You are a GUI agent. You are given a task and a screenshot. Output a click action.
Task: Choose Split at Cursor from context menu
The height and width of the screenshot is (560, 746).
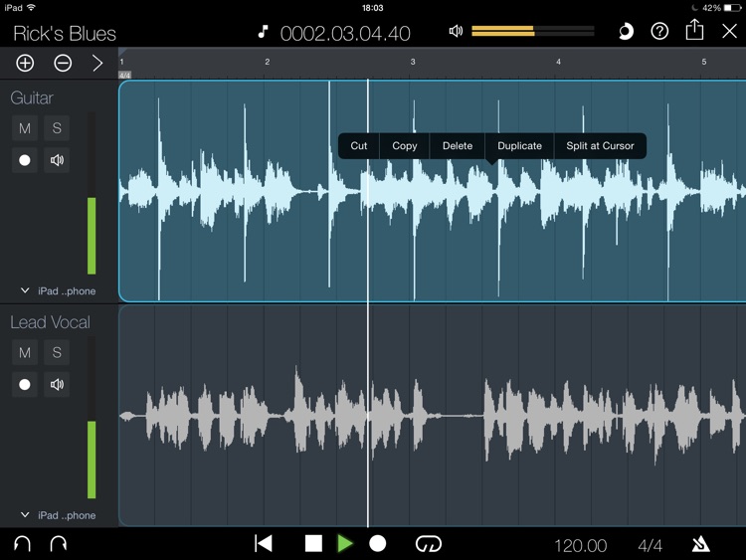point(600,145)
